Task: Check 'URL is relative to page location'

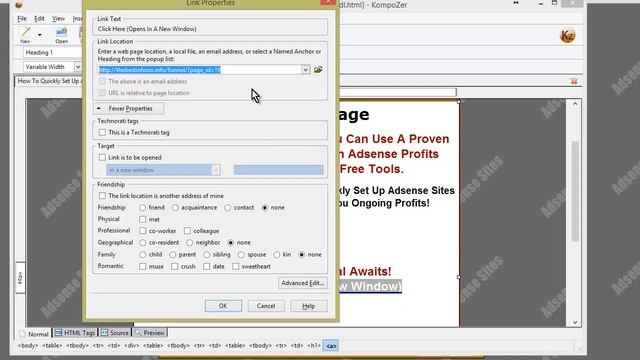Action: pos(102,93)
